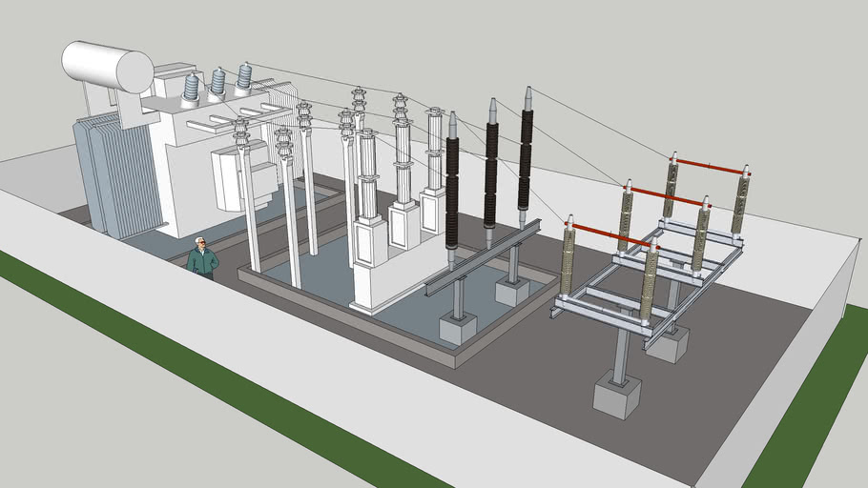Image resolution: width=868 pixels, height=488 pixels.
Task: Click the middle red disconnect switch blade
Action: pyautogui.click(x=667, y=197)
